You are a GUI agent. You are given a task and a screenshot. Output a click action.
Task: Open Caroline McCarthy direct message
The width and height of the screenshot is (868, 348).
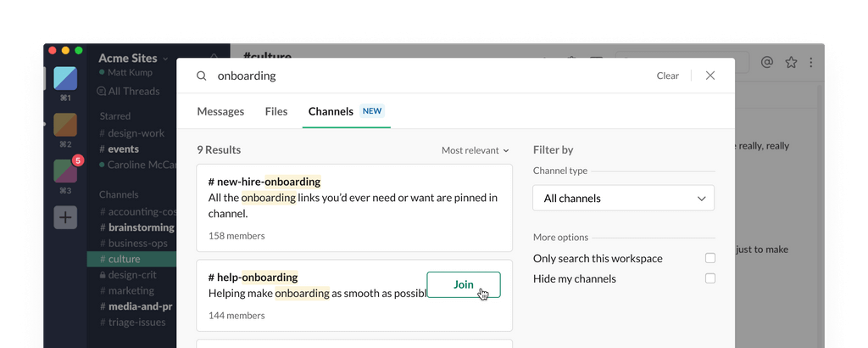pyautogui.click(x=137, y=165)
